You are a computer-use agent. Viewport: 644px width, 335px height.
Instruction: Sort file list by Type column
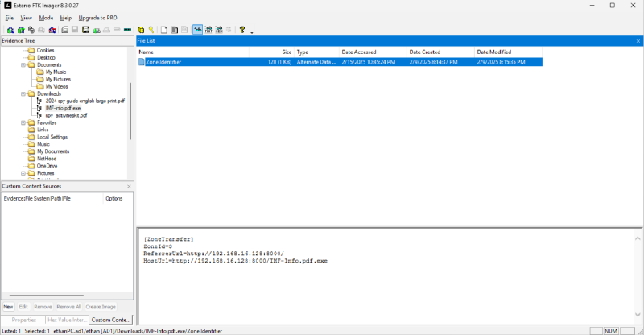[316, 52]
